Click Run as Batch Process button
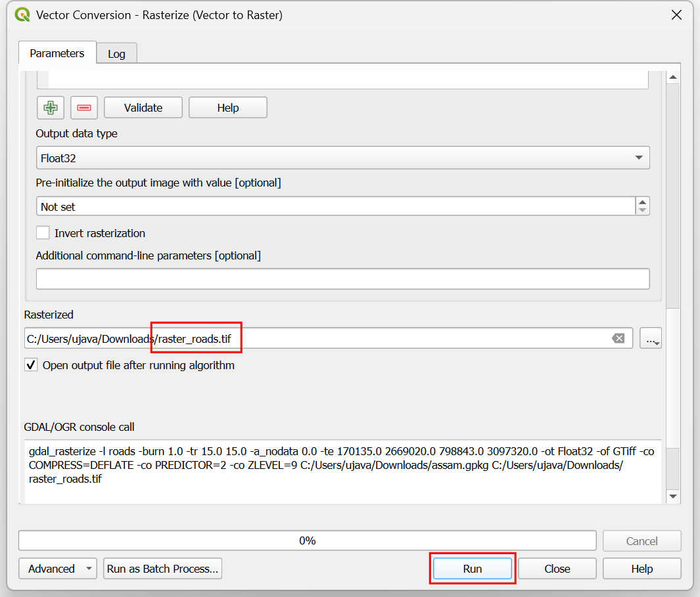The image size is (700, 597). click(162, 569)
